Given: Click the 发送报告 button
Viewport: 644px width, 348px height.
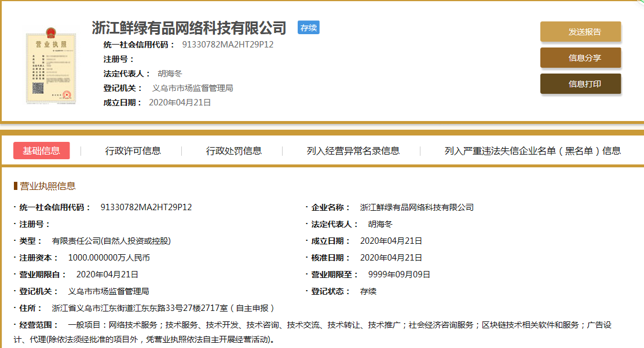Looking at the screenshot, I should click(580, 32).
